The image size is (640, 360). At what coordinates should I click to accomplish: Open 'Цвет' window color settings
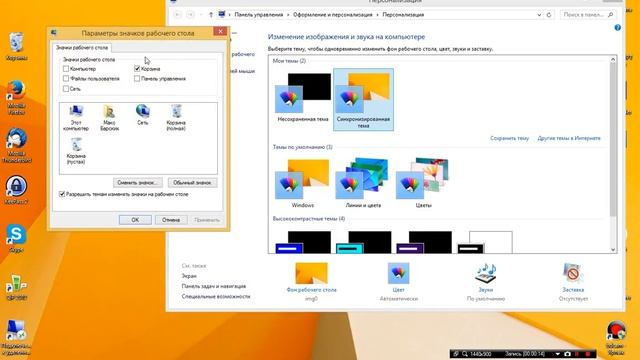click(x=398, y=282)
